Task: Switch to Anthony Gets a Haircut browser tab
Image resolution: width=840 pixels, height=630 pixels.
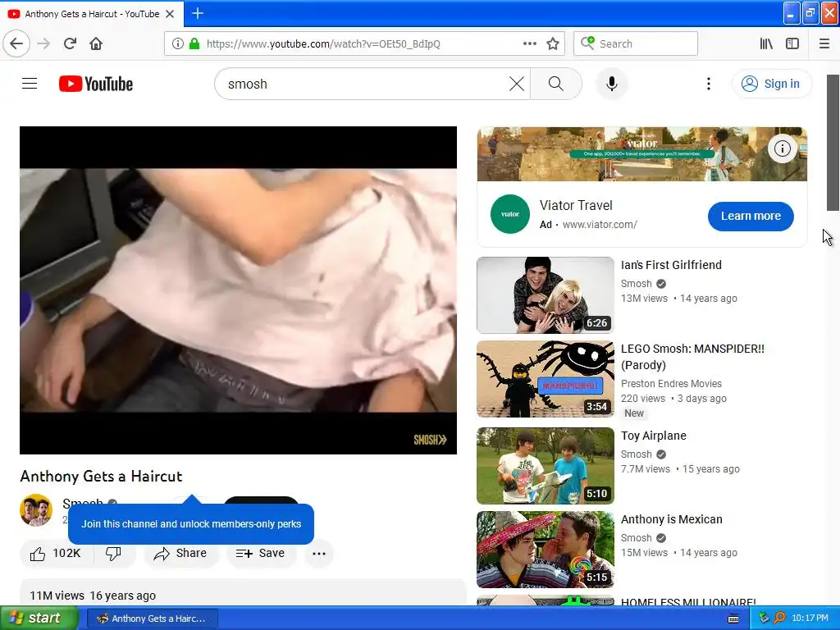Action: point(91,14)
